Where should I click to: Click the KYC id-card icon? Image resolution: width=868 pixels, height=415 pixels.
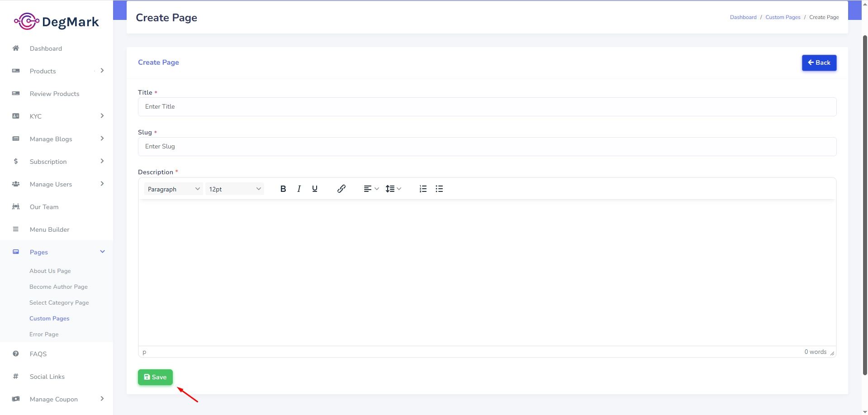coord(16,116)
